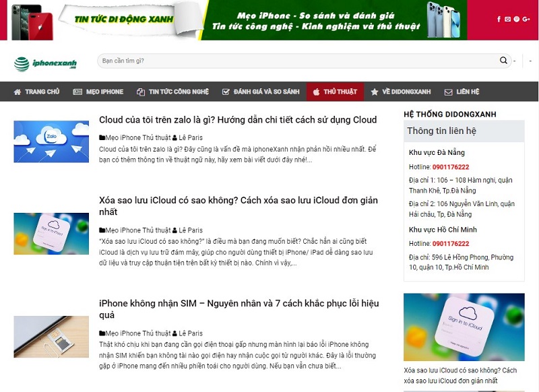Click the Mẹo iPhone category under the Zalo Cloud article
This screenshot has height=392, width=539.
(x=123, y=138)
